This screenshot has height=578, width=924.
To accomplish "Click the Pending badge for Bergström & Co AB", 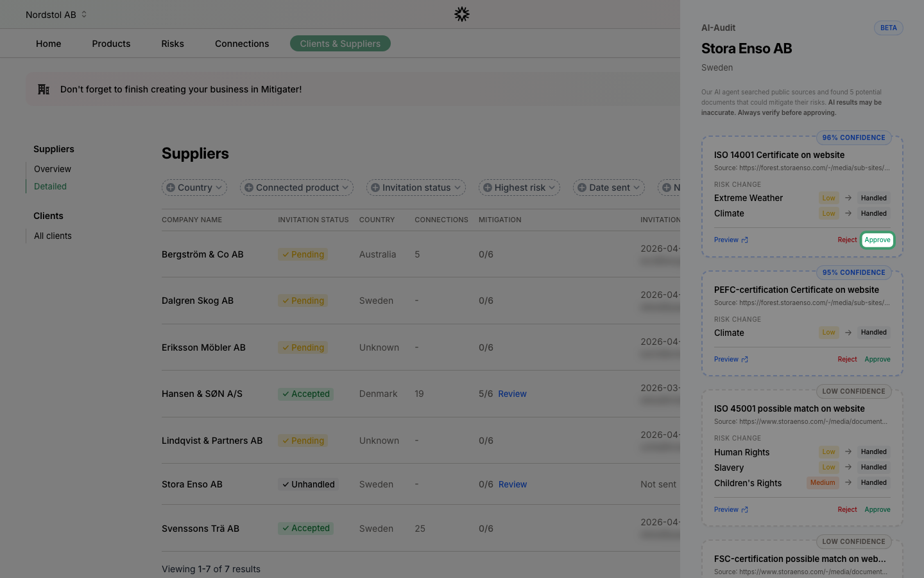I will [x=303, y=254].
